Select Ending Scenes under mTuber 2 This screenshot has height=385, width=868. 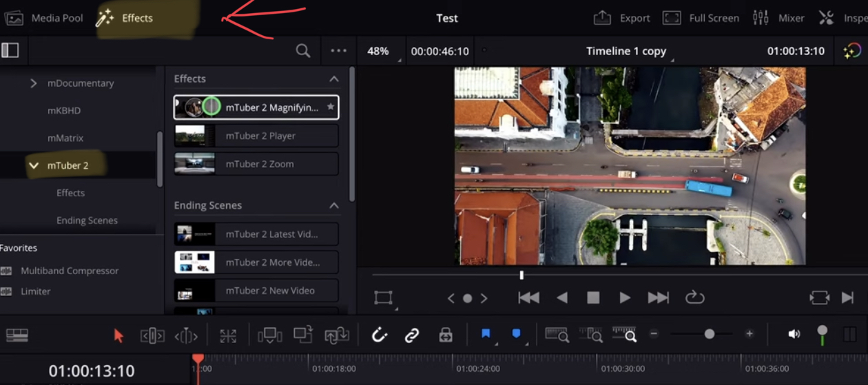pos(87,220)
